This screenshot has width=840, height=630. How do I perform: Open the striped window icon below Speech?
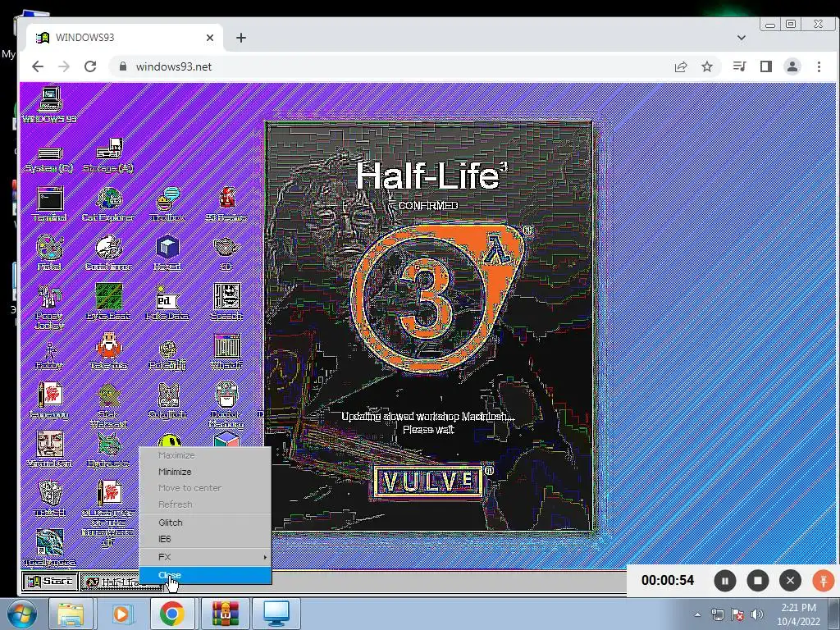226,351
